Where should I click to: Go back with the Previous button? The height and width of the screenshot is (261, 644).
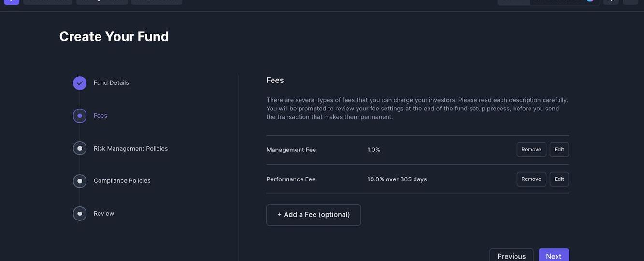512,255
